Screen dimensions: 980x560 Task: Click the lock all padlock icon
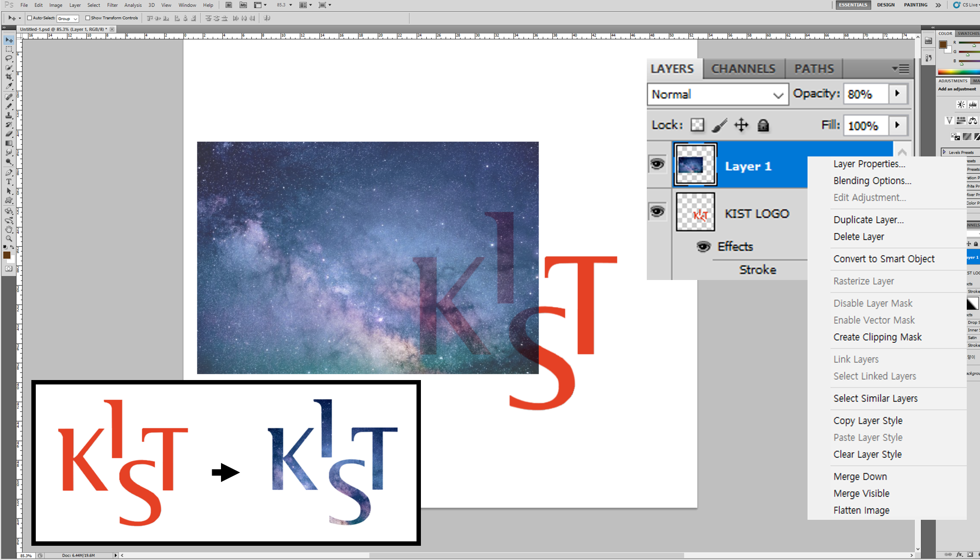coord(763,126)
